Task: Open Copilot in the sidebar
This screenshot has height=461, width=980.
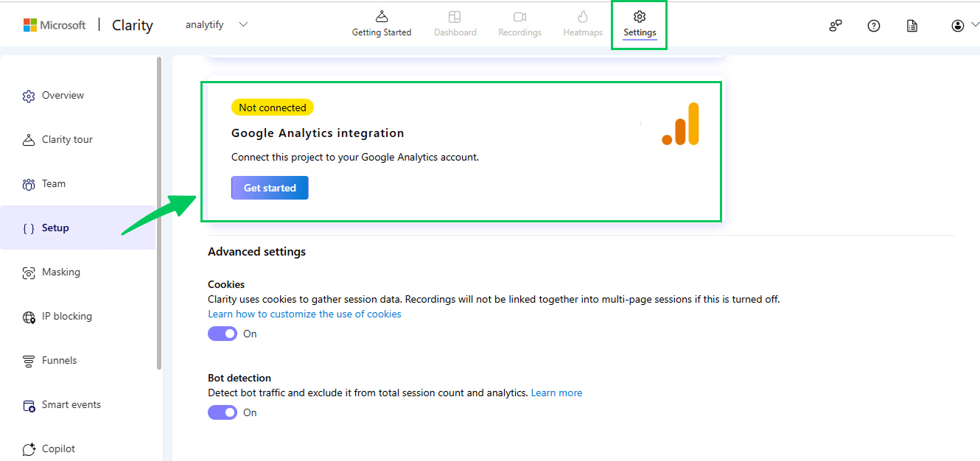Action: pyautogui.click(x=78, y=448)
